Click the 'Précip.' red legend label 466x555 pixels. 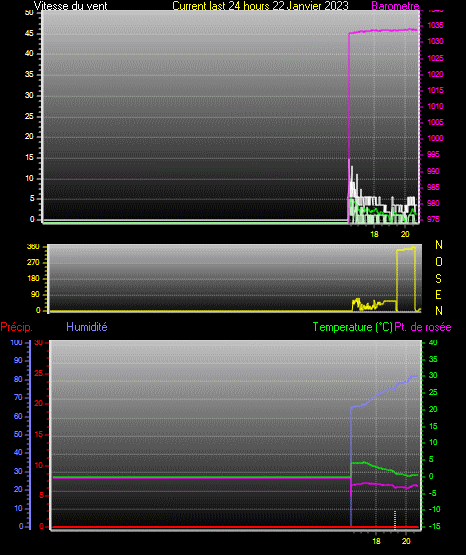16,327
